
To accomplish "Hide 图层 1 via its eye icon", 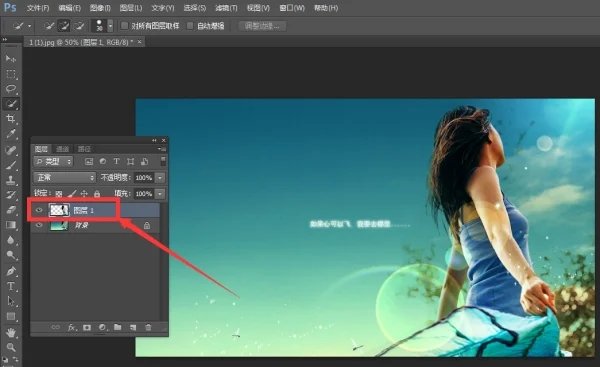I will pos(39,210).
